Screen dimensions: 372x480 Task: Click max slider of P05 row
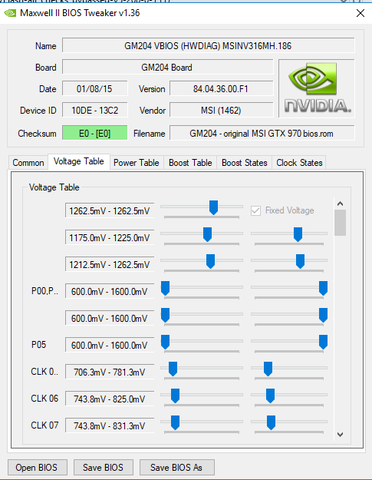[323, 342]
